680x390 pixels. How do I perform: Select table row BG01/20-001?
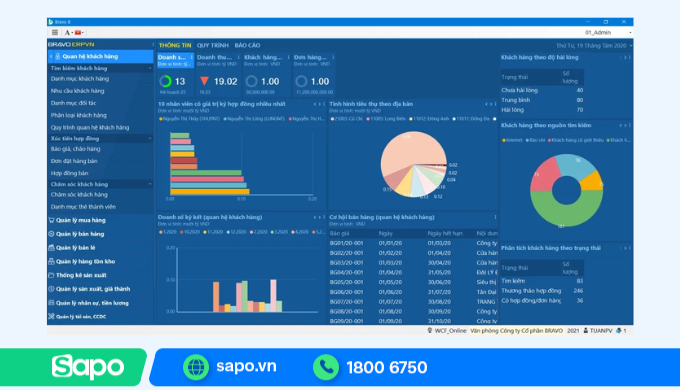click(413, 243)
